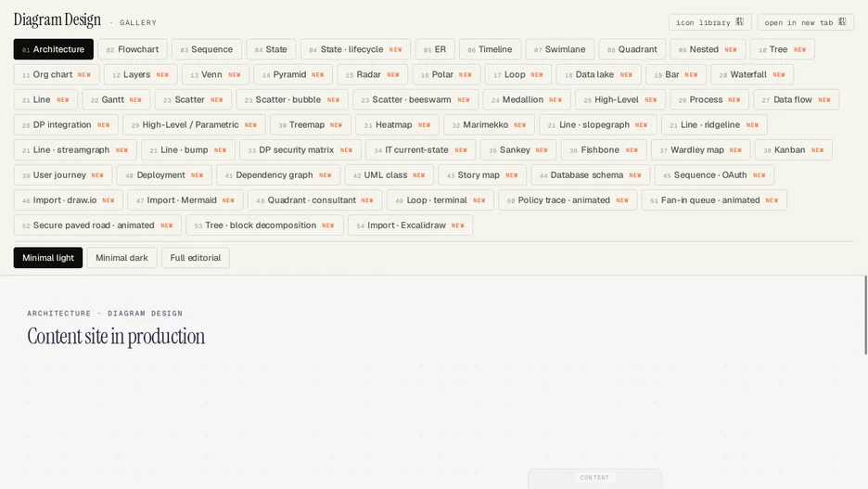The width and height of the screenshot is (868, 489).
Task: Open the Line · streamgraph tab
Action: [75, 150]
